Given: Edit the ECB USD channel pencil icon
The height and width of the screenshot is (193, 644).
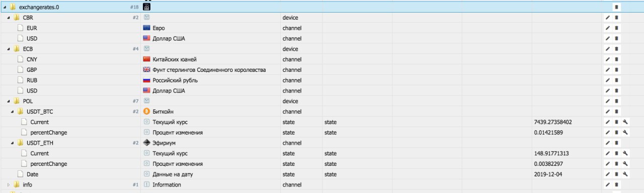Looking at the screenshot, I should pyautogui.click(x=608, y=91).
